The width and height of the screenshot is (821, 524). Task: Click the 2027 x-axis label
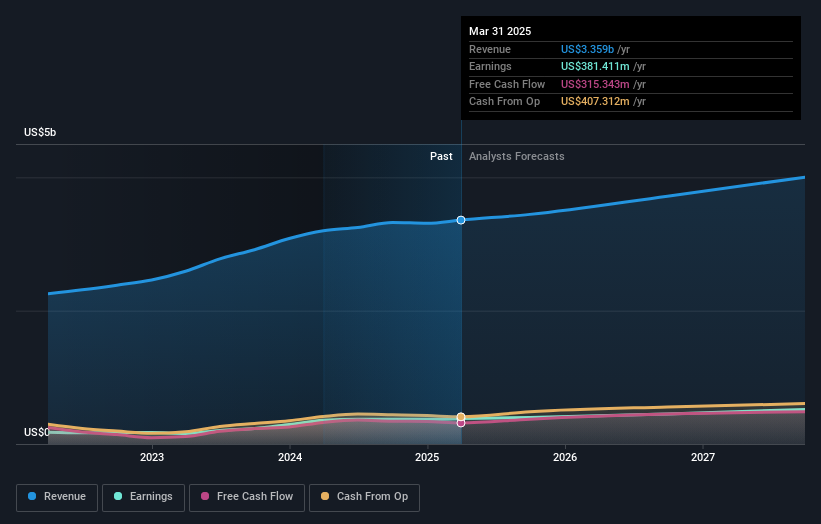[703, 457]
